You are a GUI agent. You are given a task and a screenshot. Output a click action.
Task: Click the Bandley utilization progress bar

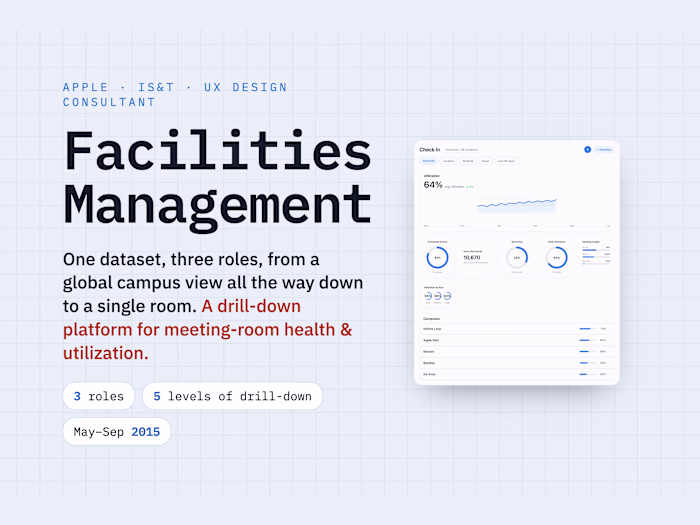(x=588, y=363)
